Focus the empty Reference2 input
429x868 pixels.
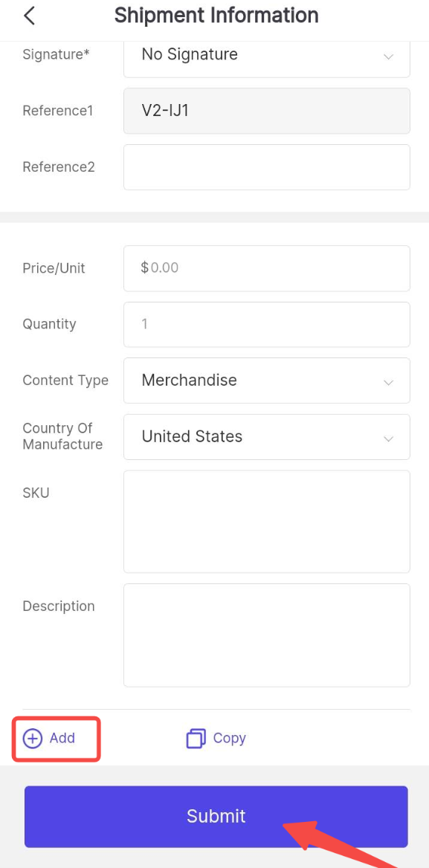267,167
